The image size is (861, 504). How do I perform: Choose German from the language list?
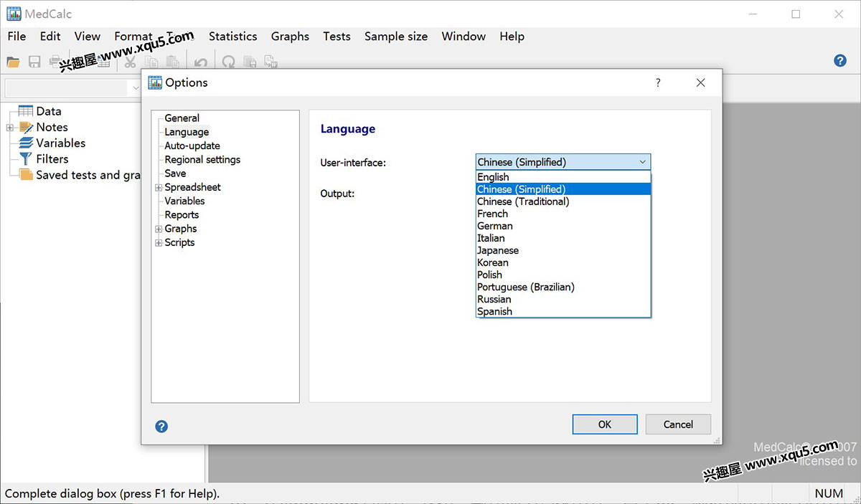click(563, 226)
